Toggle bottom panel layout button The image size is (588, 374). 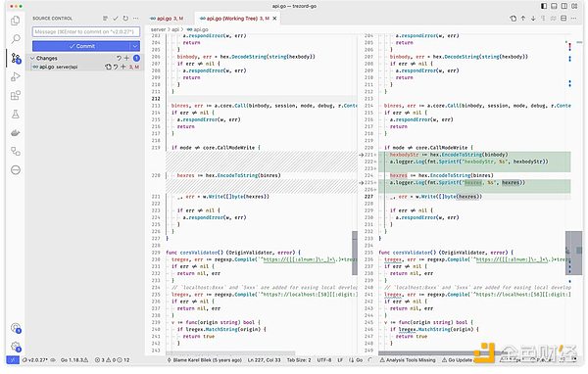[554, 6]
